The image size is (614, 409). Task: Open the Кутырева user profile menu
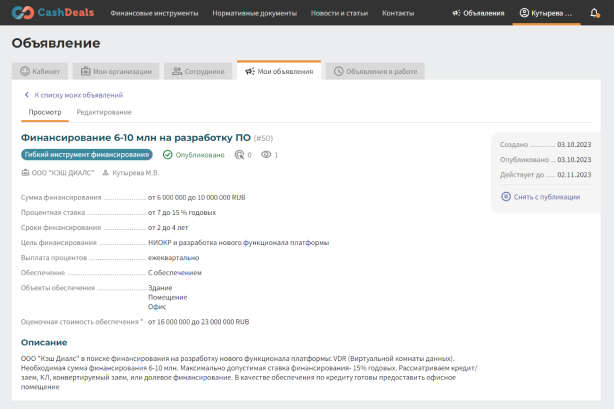tap(546, 13)
